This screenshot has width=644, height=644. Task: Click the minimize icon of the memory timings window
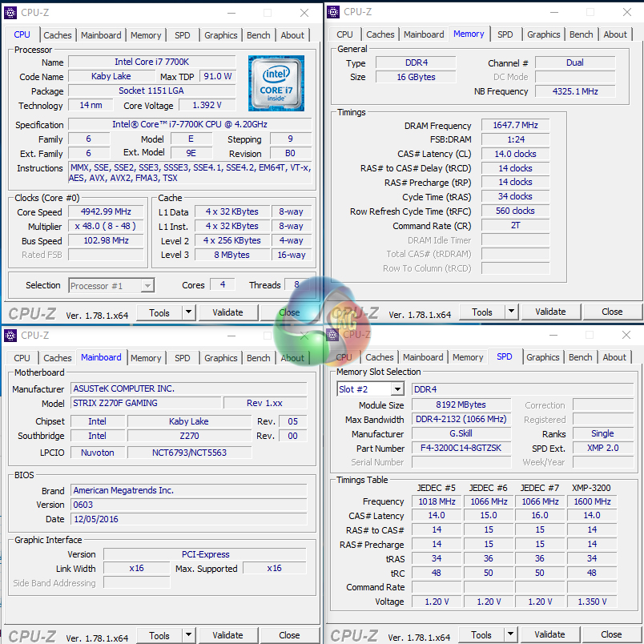pos(553,12)
